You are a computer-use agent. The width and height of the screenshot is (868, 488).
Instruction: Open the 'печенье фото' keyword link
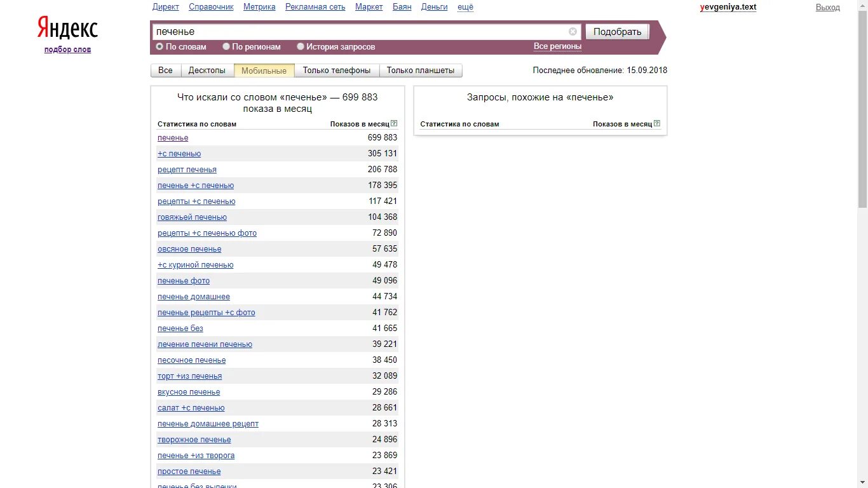coord(184,281)
